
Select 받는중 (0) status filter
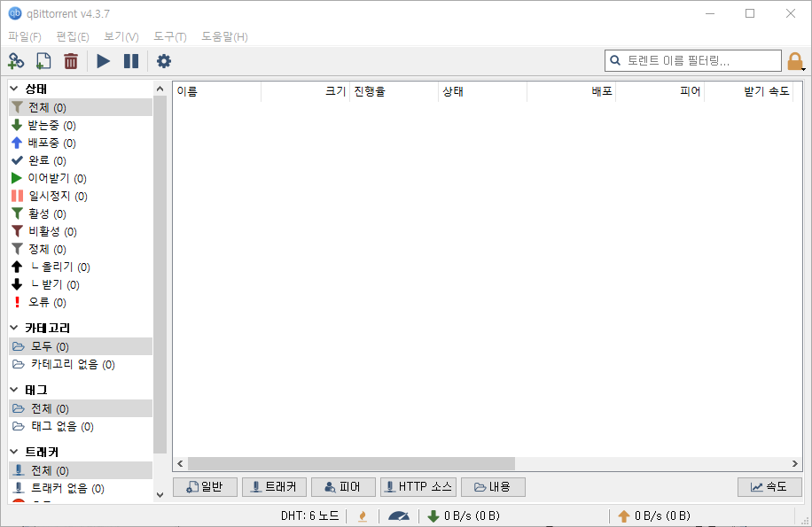point(81,125)
